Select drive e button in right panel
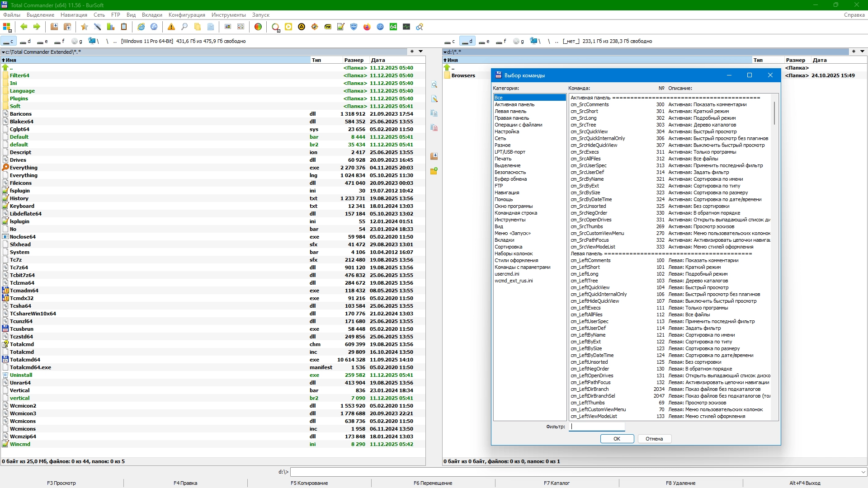The height and width of the screenshot is (488, 868). pyautogui.click(x=484, y=41)
